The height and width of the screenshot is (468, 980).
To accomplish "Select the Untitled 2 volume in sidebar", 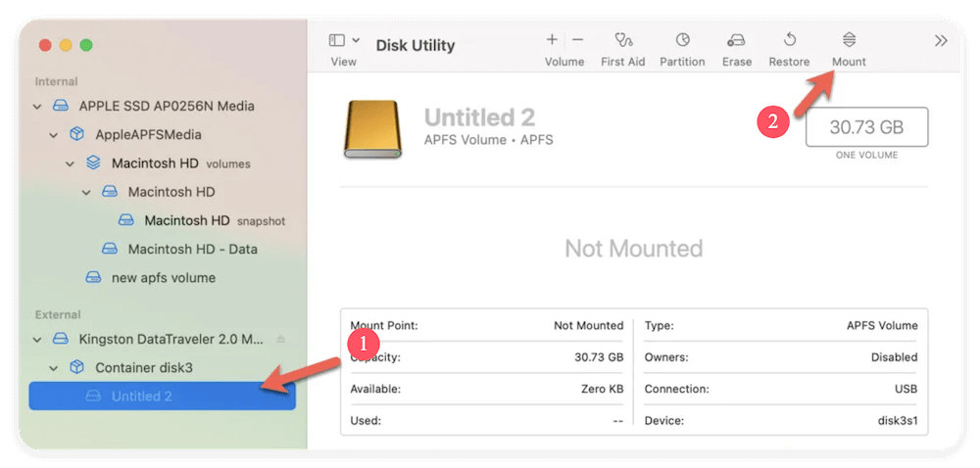I will pyautogui.click(x=142, y=396).
